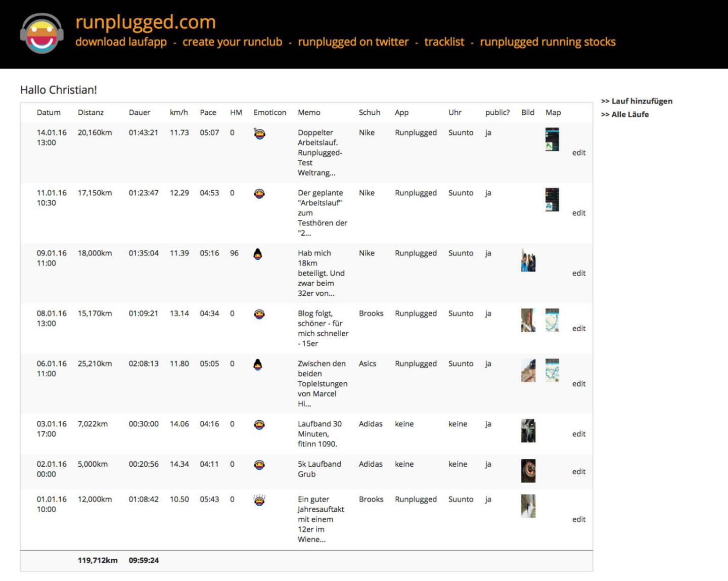
Task: Click the emoticon in the 01.01.16 run row
Action: (259, 500)
